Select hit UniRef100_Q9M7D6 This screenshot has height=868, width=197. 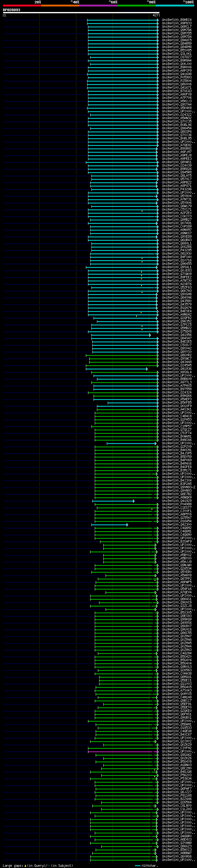coord(176,30)
